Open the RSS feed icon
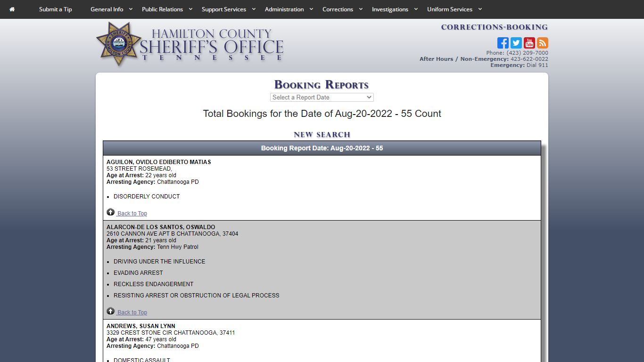Viewport: 644px width, 362px height. point(543,43)
